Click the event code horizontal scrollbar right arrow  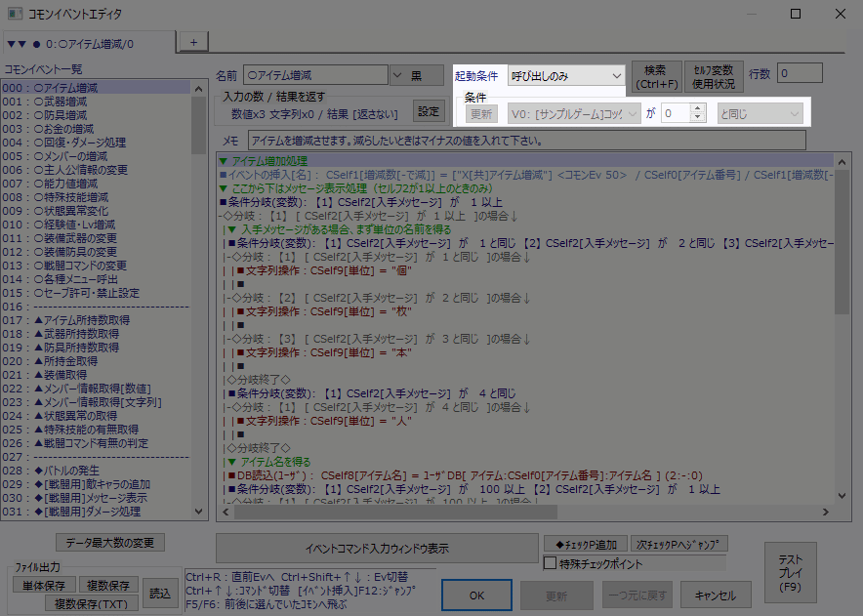click(x=826, y=512)
